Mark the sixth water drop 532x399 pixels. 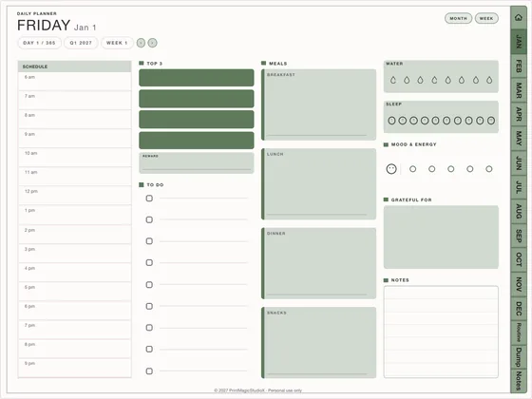462,80
